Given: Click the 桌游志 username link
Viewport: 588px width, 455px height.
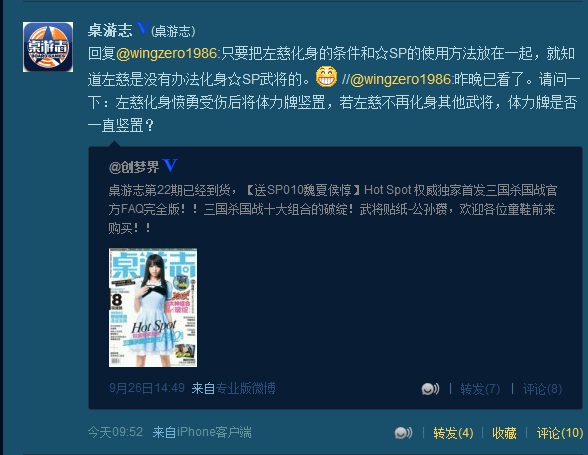Looking at the screenshot, I should click(110, 30).
